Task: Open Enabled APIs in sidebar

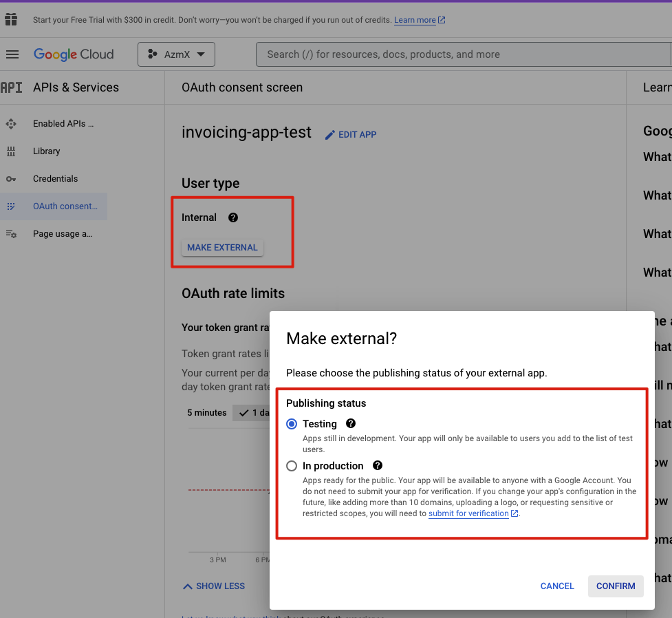Action: click(x=63, y=124)
